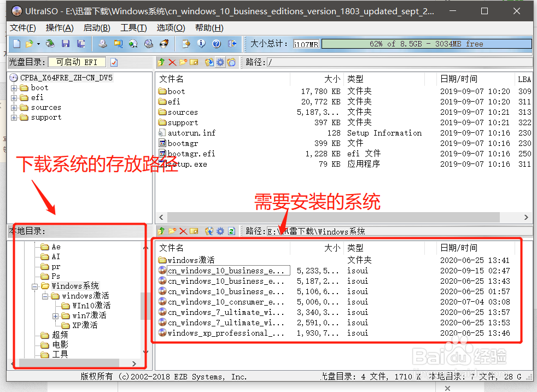Click the gear properties icon above the file list
This screenshot has width=537, height=392.
[x=219, y=62]
